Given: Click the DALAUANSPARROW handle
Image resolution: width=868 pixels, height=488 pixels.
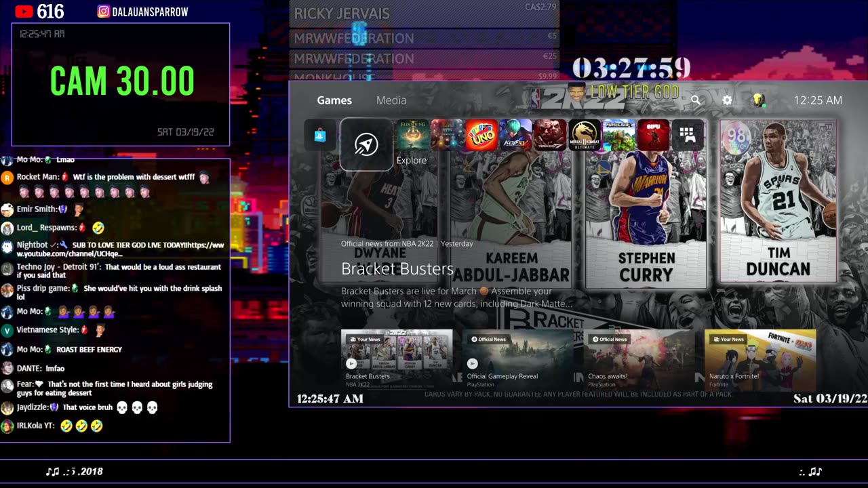Looking at the screenshot, I should coord(151,12).
